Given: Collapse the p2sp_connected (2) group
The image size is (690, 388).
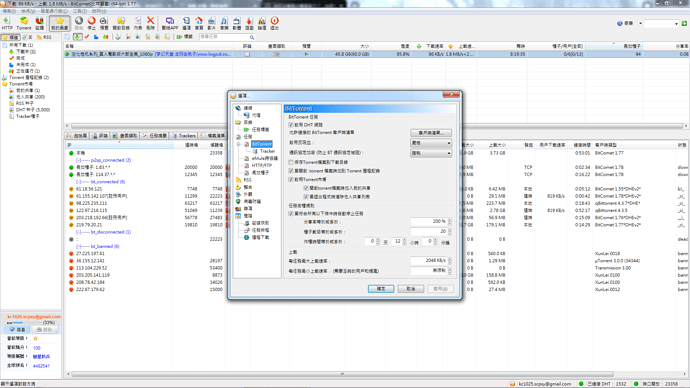Looking at the screenshot, I should click(78, 160).
